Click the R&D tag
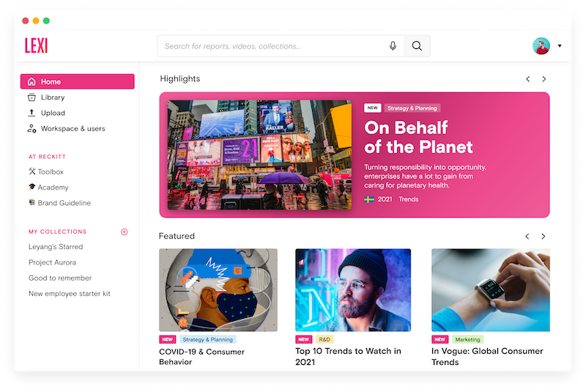The width and height of the screenshot is (586, 392). point(324,339)
